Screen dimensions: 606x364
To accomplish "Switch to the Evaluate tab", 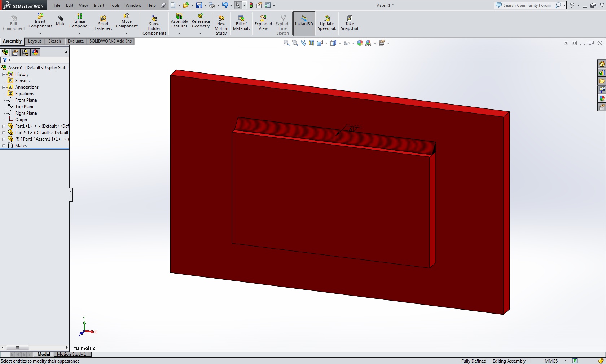I will coord(75,41).
